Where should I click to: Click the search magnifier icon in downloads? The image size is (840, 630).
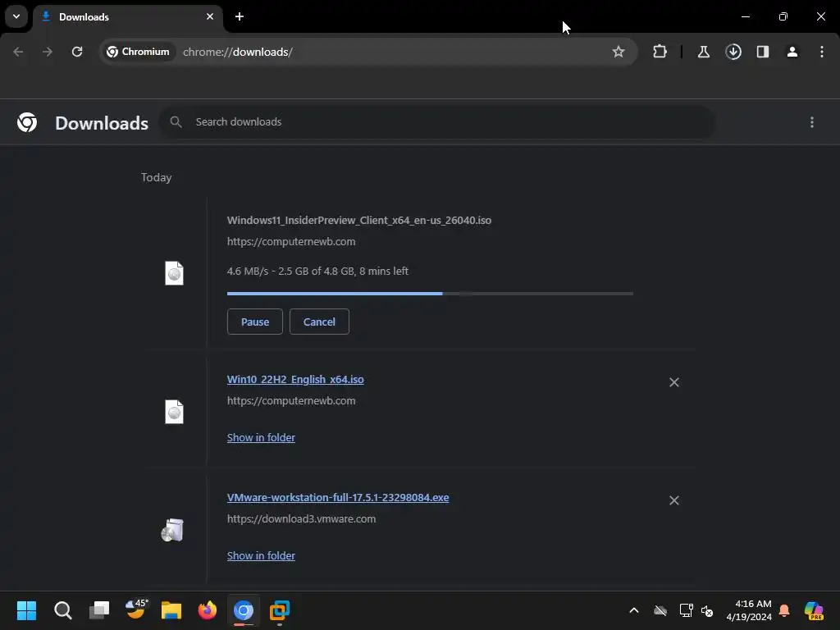pyautogui.click(x=176, y=122)
